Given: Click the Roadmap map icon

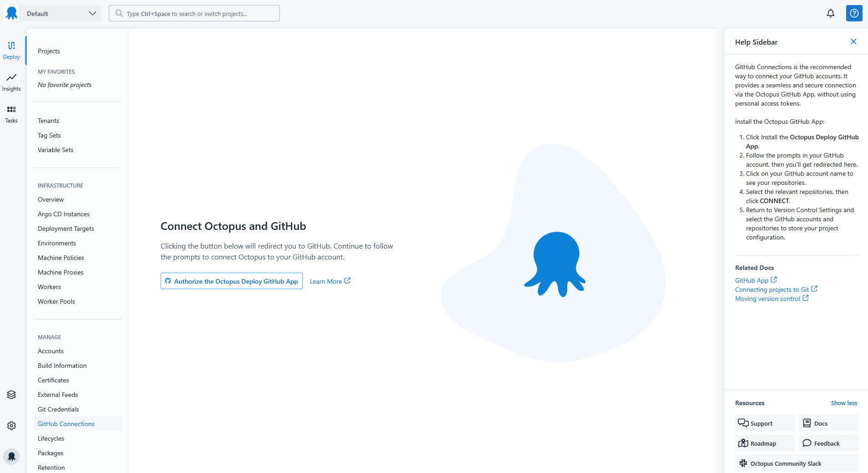Looking at the screenshot, I should click(743, 443).
